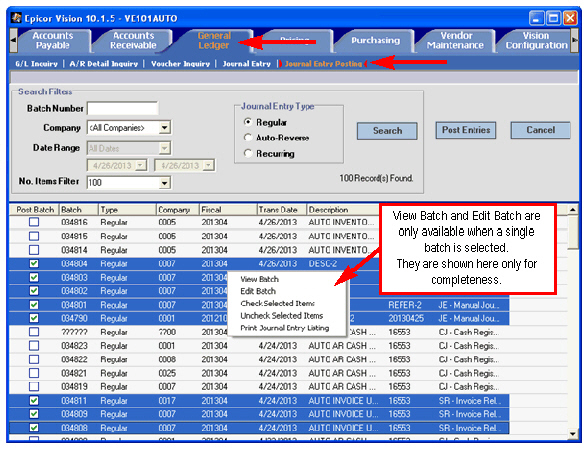Screen dimensions: 585x450
Task: Click the Cancel button
Action: [x=541, y=130]
